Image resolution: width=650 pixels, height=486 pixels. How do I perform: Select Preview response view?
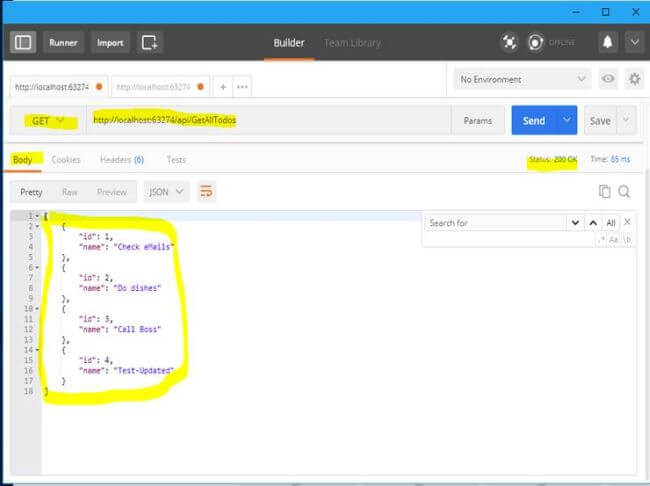click(112, 192)
